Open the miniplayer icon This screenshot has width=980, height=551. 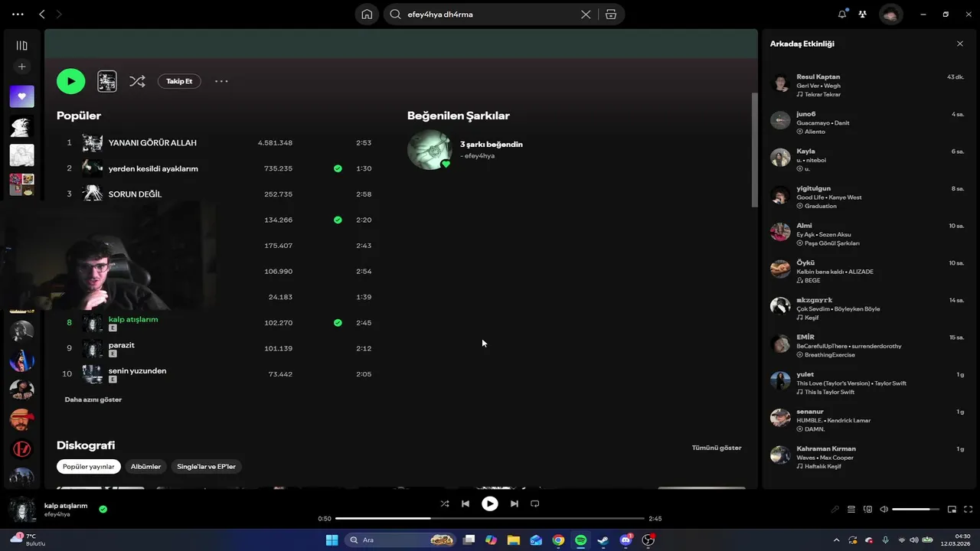tap(952, 509)
